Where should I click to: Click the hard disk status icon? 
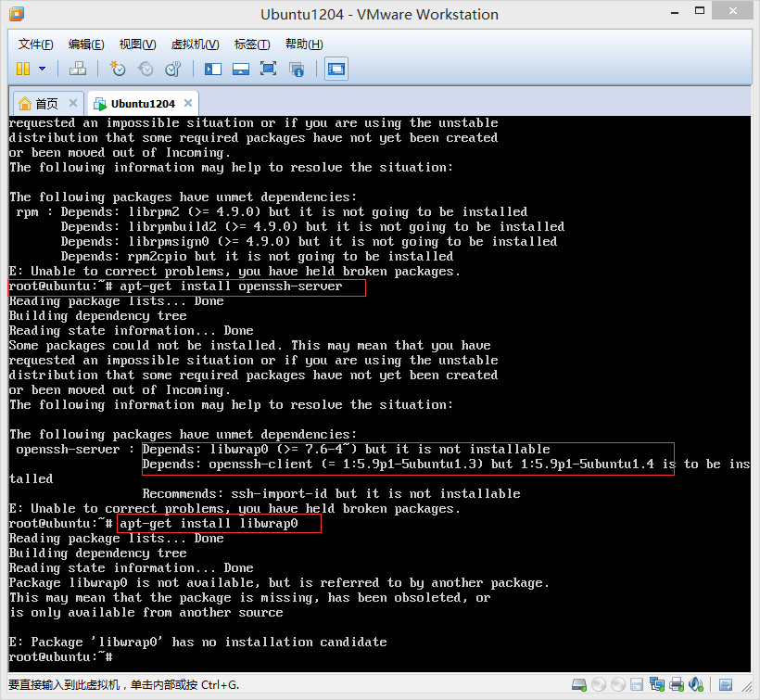pos(579,684)
